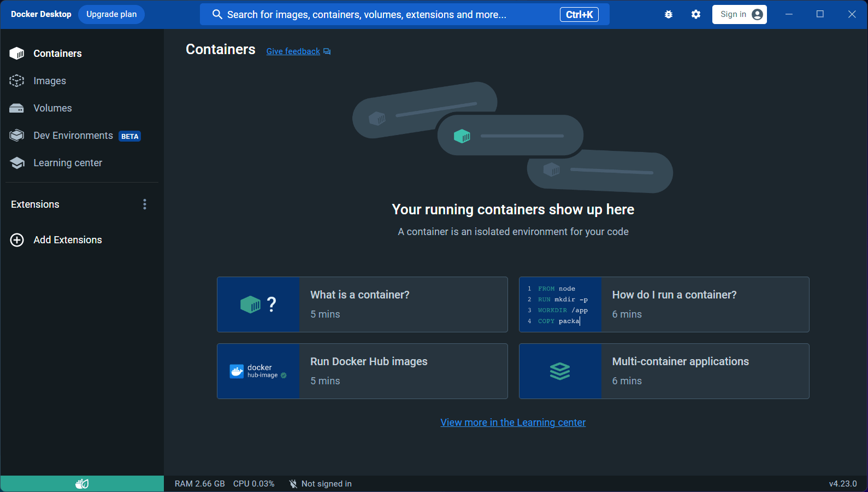Focus the search field for images and containers
This screenshot has height=492, width=868.
404,15
